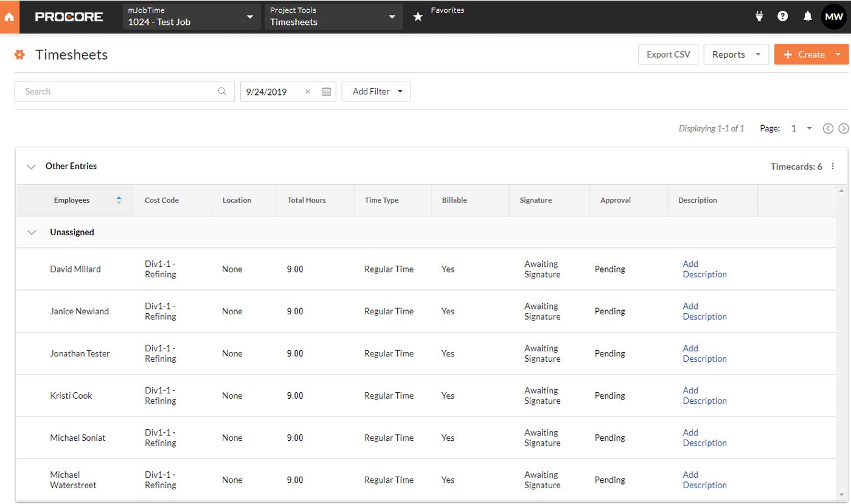Open the Add Filter dropdown
The width and height of the screenshot is (851, 504).
(x=376, y=91)
